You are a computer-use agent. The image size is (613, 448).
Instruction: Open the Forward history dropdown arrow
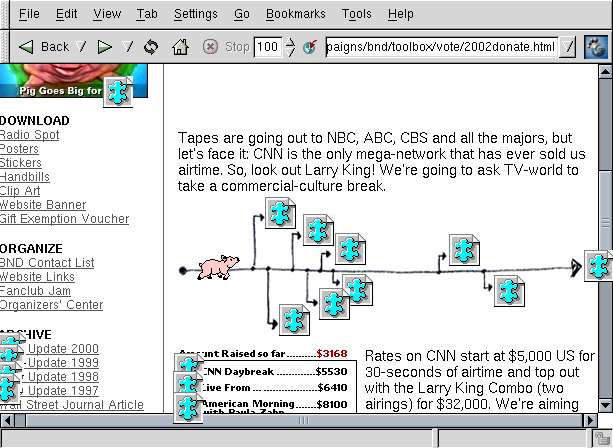tap(128, 47)
